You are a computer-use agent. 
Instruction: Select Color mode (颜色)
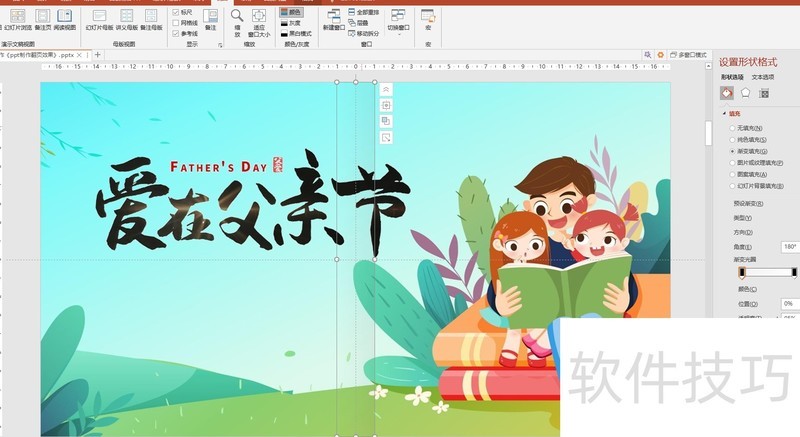point(290,12)
